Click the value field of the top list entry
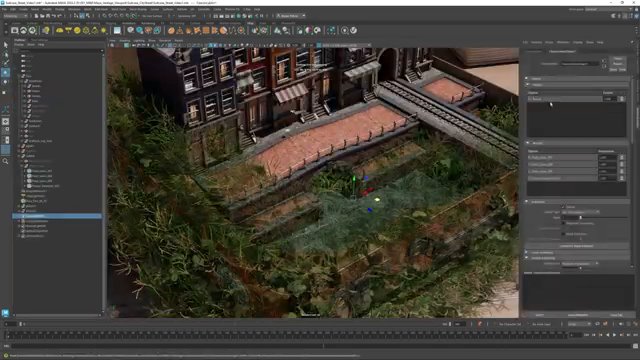 (x=610, y=99)
